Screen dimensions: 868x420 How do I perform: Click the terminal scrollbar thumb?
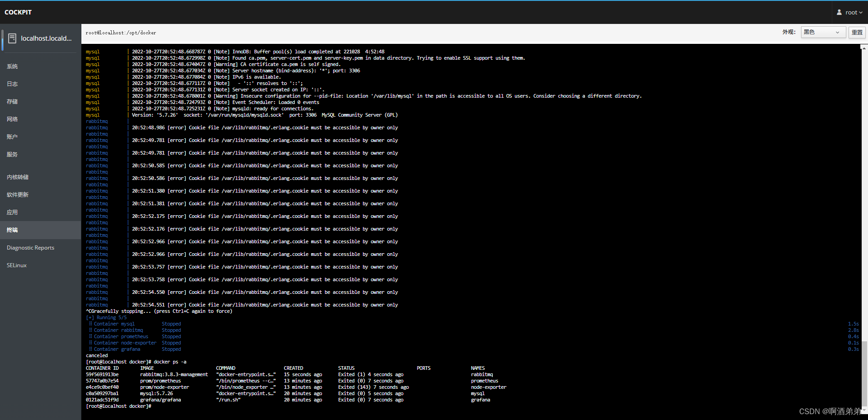[864, 374]
